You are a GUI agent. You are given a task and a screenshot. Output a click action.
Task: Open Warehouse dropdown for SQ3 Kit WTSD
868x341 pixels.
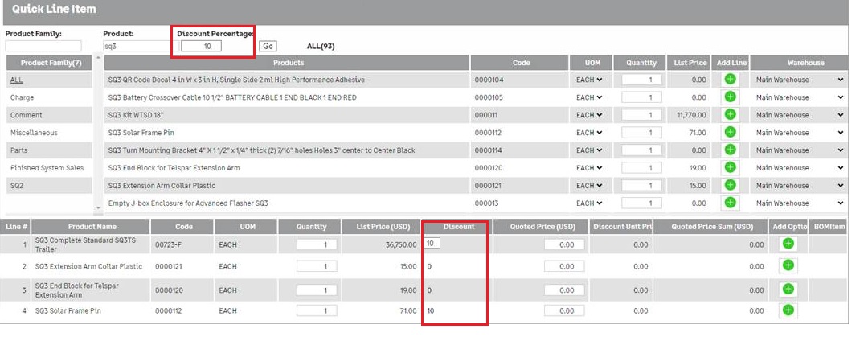pyautogui.click(x=799, y=115)
